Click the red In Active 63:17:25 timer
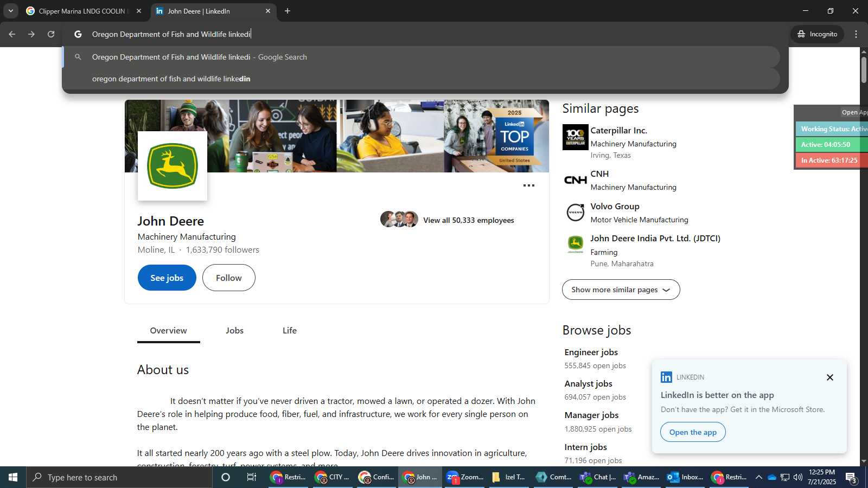This screenshot has width=868, height=488. (x=832, y=160)
